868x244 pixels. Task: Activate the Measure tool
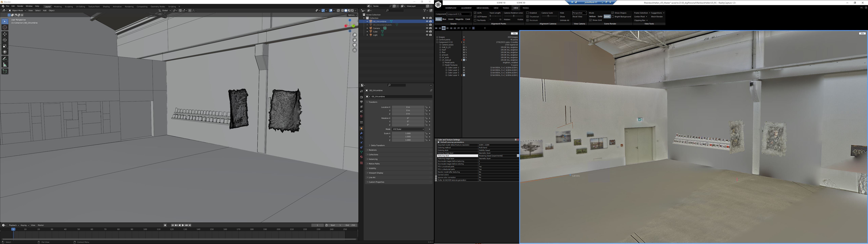point(5,65)
